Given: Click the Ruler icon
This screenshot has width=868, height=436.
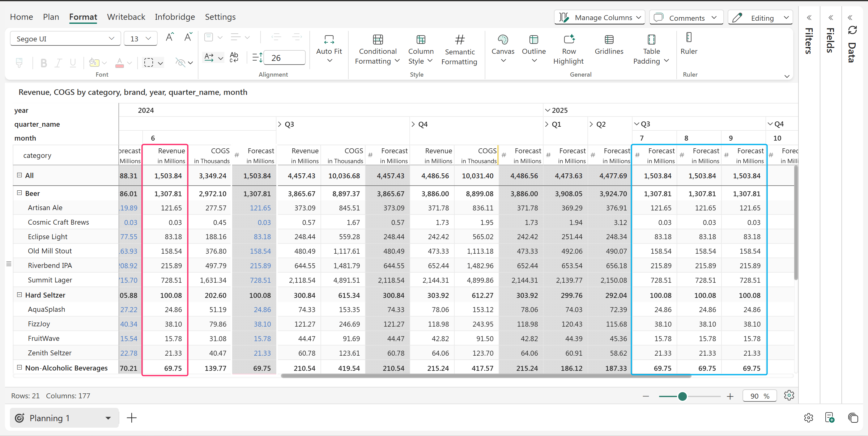Looking at the screenshot, I should coord(688,38).
